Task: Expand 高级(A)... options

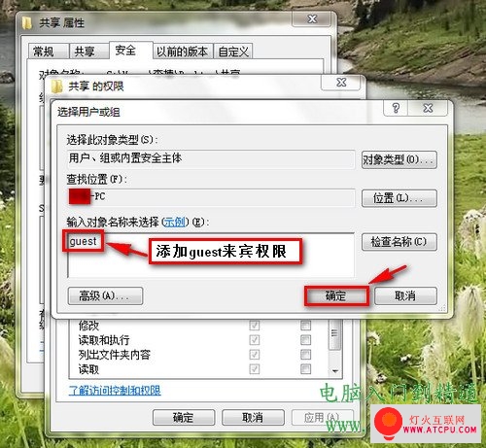Action: pyautogui.click(x=105, y=295)
